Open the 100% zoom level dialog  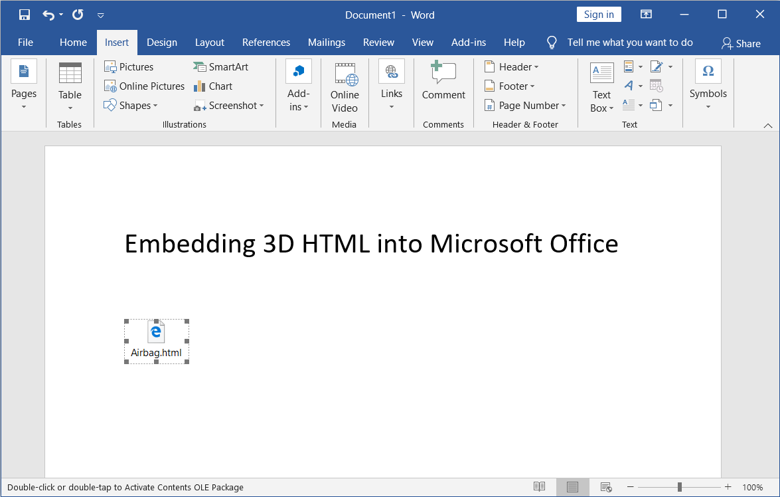pos(752,487)
